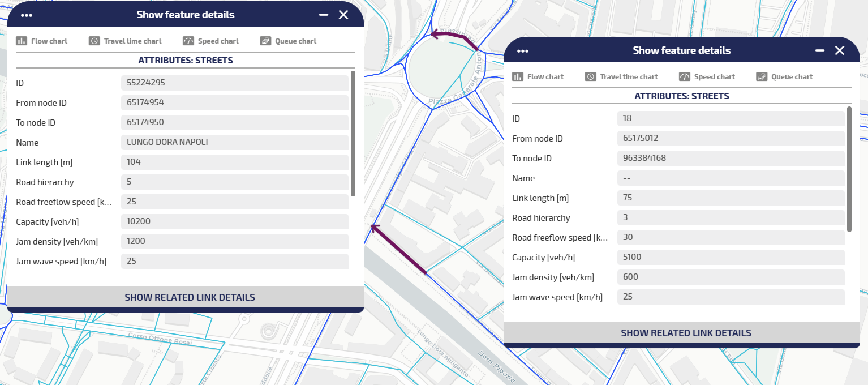Viewport: 868px width, 385px height.
Task: Click the right panel's vertical scrollbar
Action: (849, 169)
